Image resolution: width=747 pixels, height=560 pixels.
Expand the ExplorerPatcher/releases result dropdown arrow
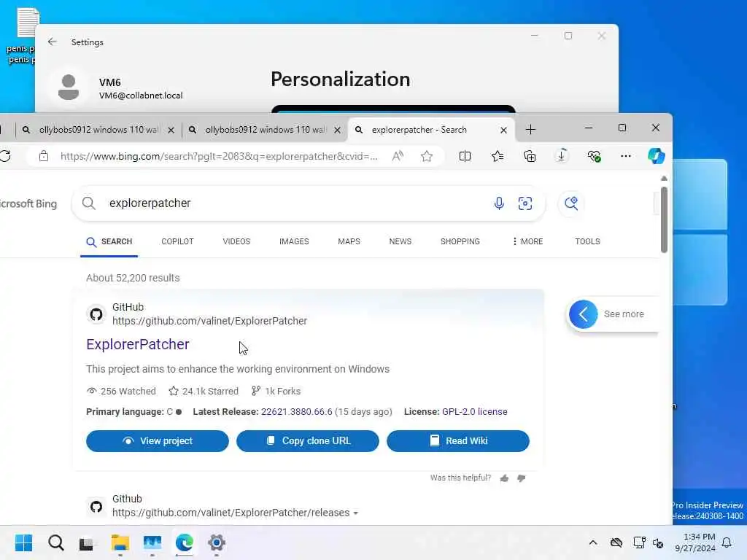(x=355, y=513)
